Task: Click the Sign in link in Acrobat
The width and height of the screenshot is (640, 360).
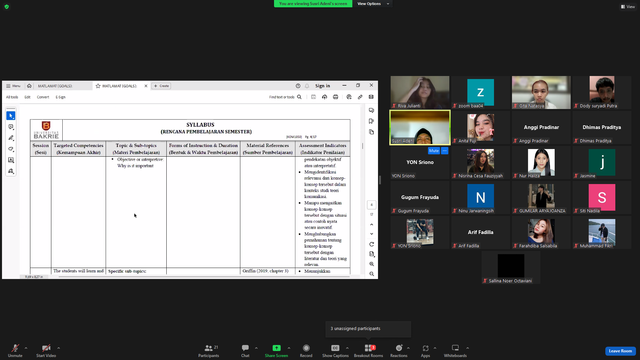Action: (322, 86)
